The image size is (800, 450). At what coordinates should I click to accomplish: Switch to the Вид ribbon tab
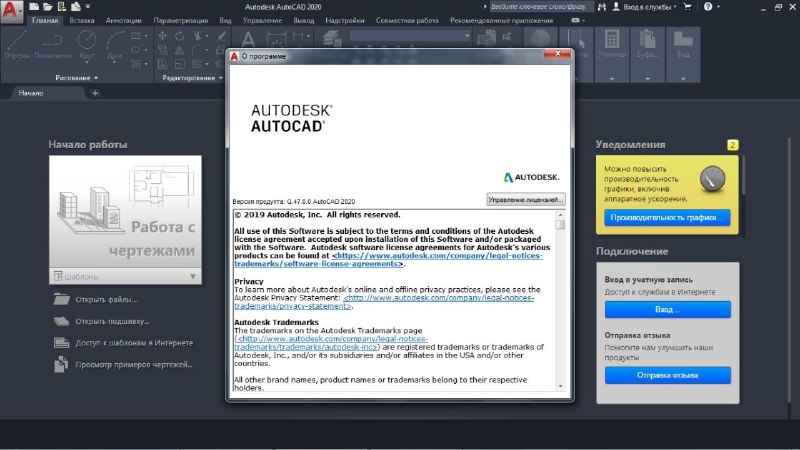[x=225, y=20]
